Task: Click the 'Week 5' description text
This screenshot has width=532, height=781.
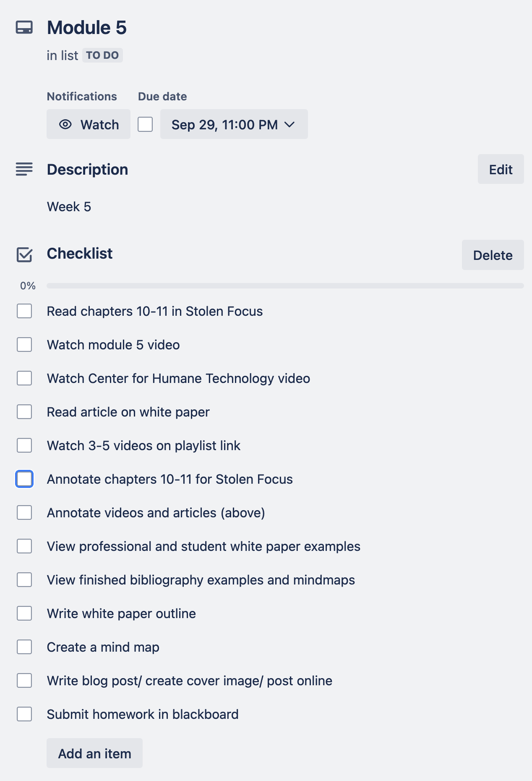Action: [x=69, y=207]
